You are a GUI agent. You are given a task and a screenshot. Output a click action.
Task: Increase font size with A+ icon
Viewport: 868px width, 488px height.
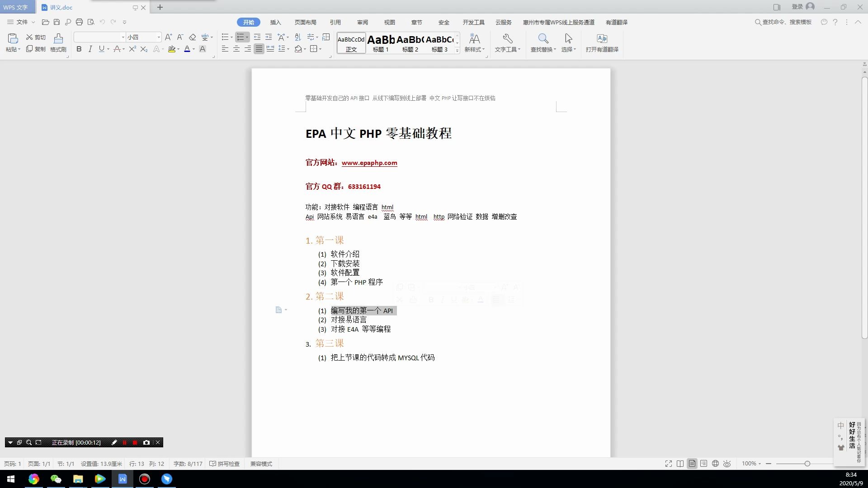point(168,37)
